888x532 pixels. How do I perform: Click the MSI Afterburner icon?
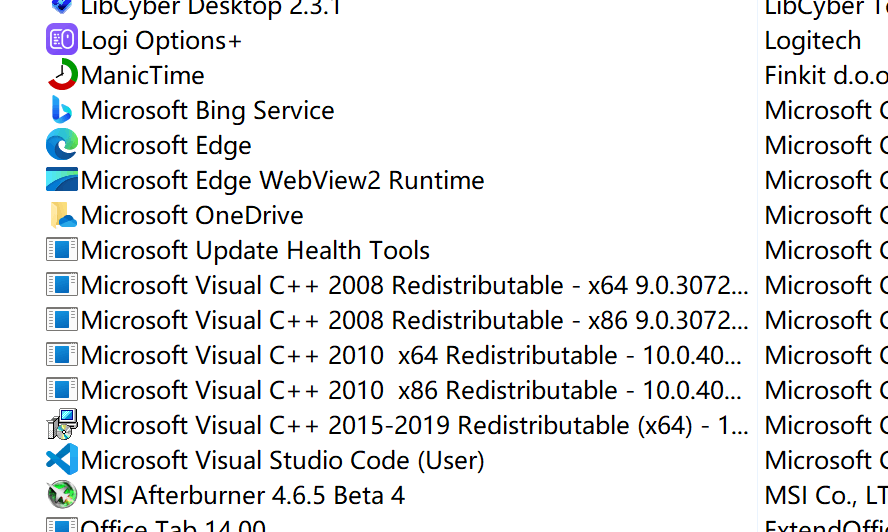62,495
